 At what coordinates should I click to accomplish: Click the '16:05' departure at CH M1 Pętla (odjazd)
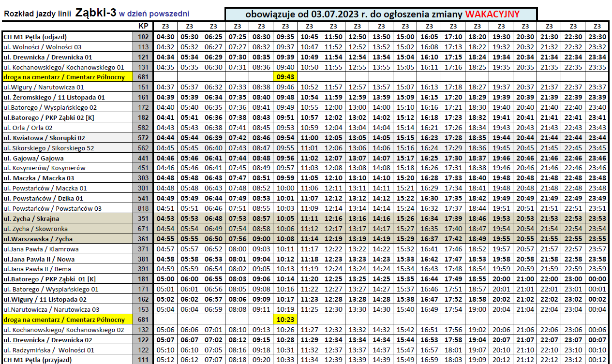tap(430, 37)
